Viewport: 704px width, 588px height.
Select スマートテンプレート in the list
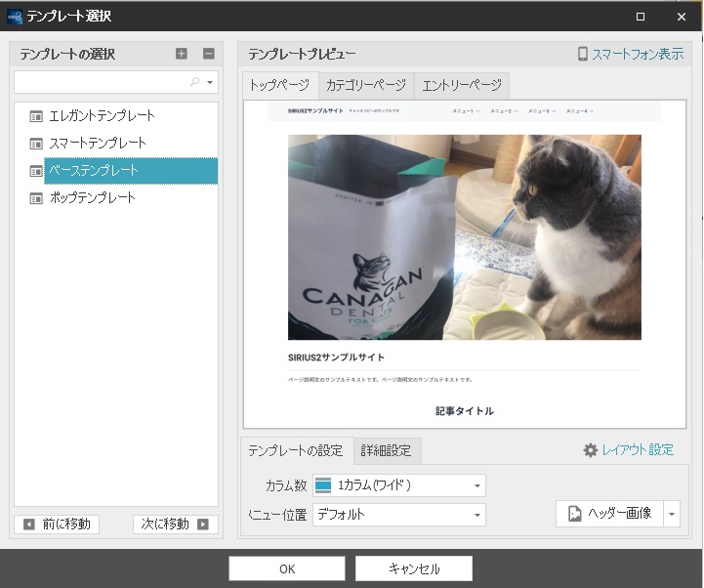(98, 144)
